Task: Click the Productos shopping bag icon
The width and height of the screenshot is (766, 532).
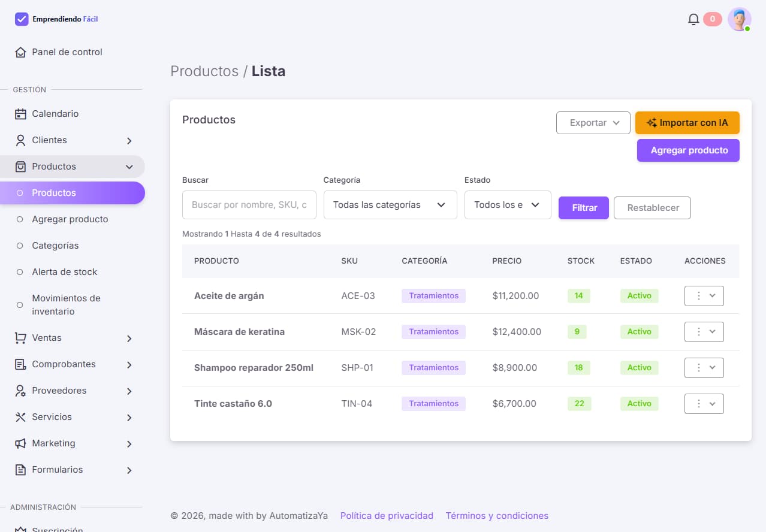Action: coord(20,167)
